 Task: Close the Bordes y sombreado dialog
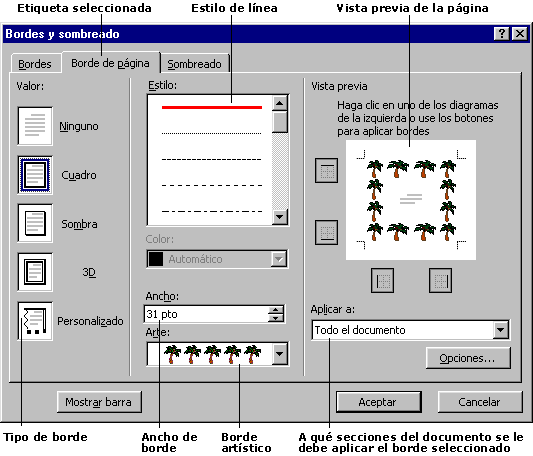pyautogui.click(x=520, y=34)
